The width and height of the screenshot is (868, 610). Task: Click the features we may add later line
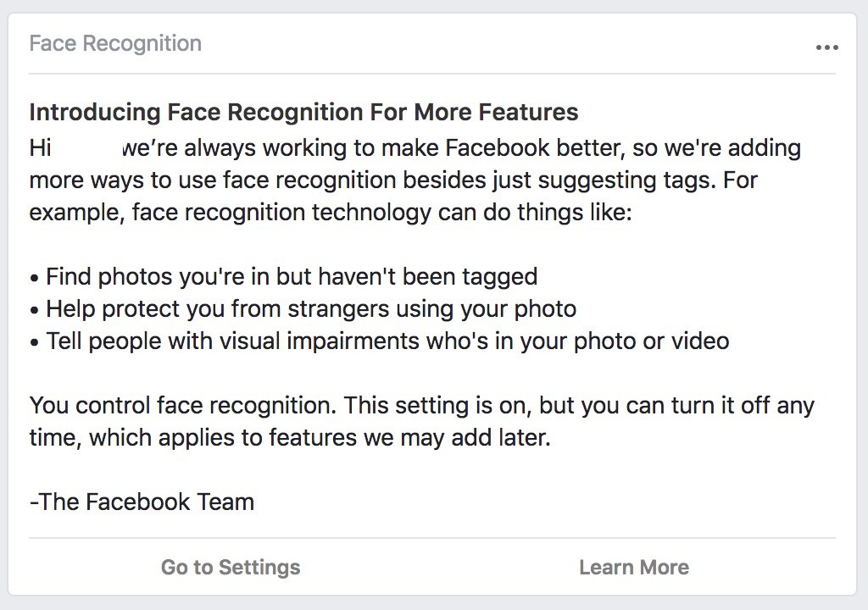290,438
